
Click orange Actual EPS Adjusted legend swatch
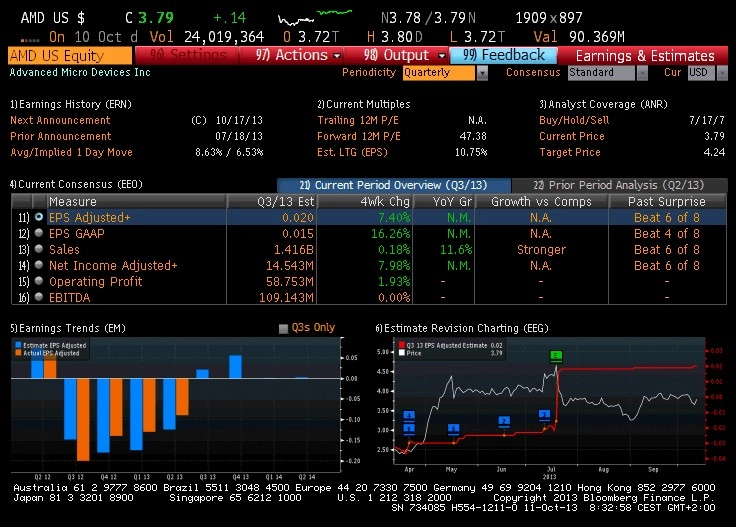pyautogui.click(x=18, y=353)
